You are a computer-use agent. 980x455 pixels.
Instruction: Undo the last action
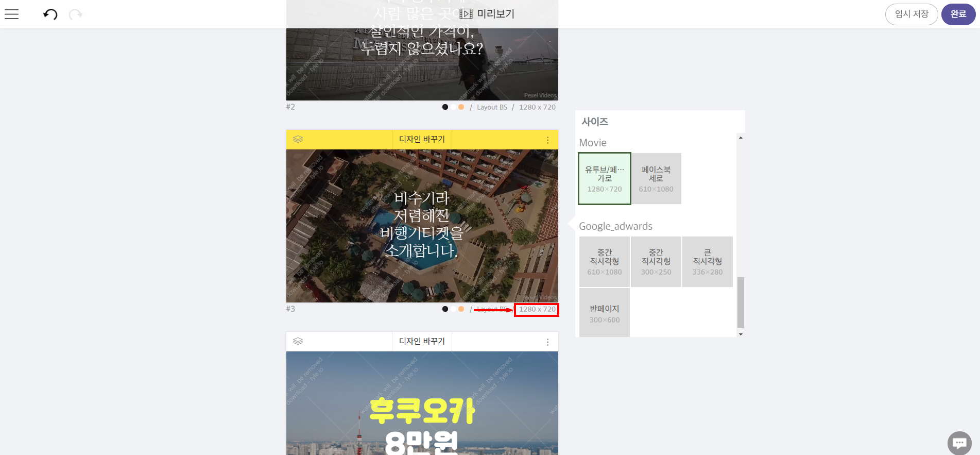[50, 14]
